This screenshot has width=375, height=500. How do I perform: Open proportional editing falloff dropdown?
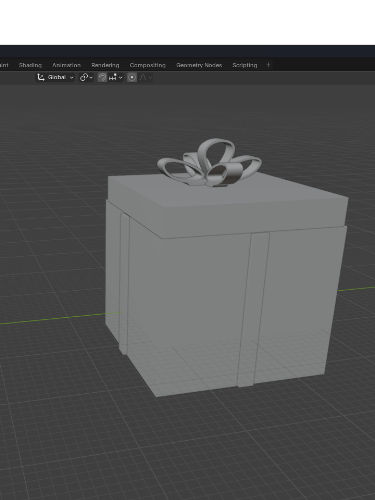(x=146, y=77)
